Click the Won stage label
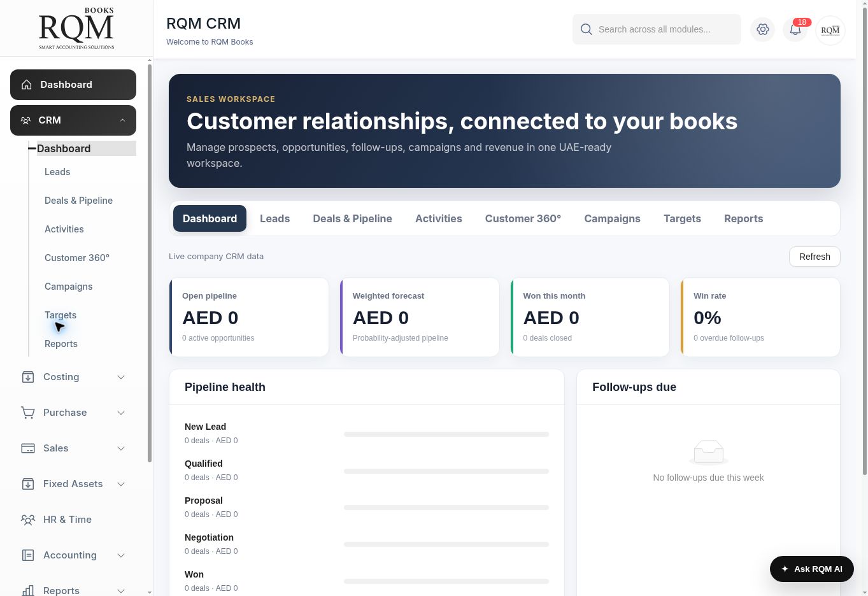 coord(194,574)
